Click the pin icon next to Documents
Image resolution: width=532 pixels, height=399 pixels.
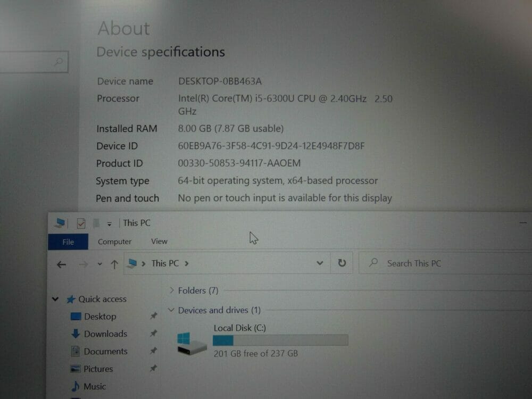153,351
